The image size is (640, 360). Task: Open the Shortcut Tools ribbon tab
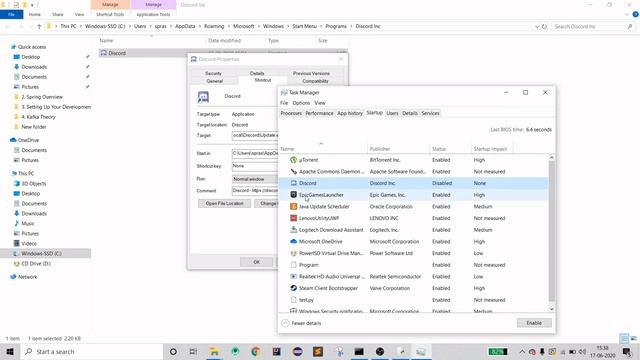point(110,14)
